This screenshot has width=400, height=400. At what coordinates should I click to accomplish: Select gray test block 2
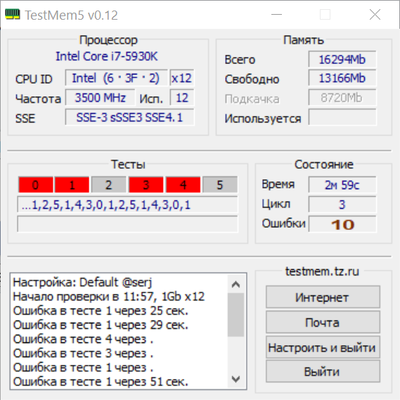109,185
